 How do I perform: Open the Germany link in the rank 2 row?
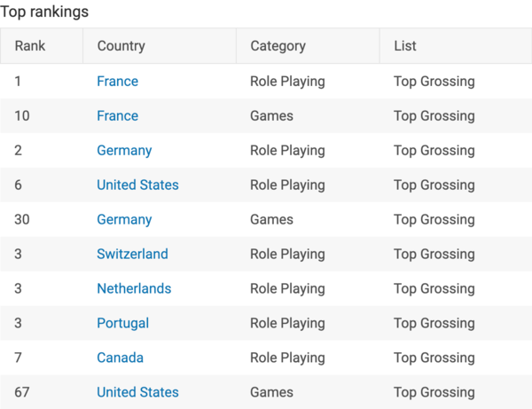[124, 151]
